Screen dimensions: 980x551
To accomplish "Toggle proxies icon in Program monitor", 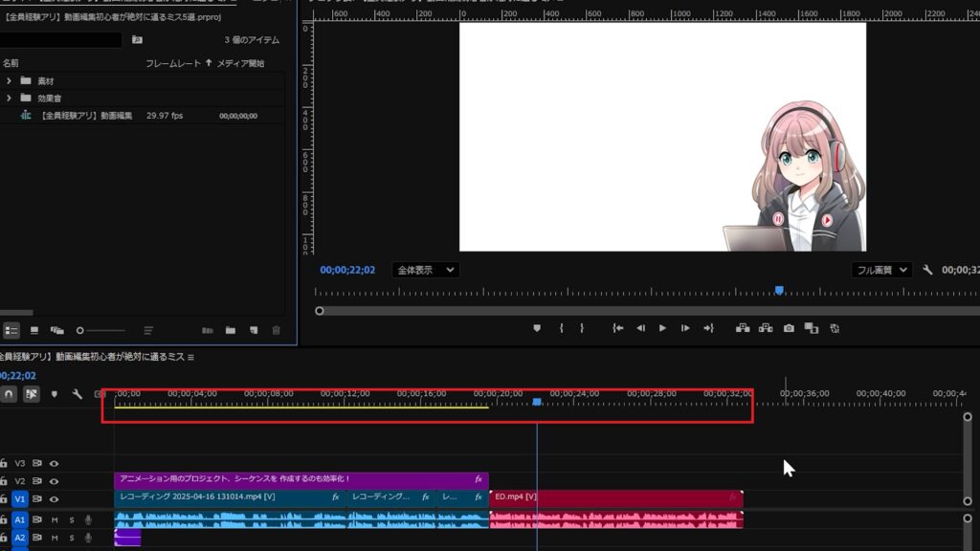I will pyautogui.click(x=835, y=328).
